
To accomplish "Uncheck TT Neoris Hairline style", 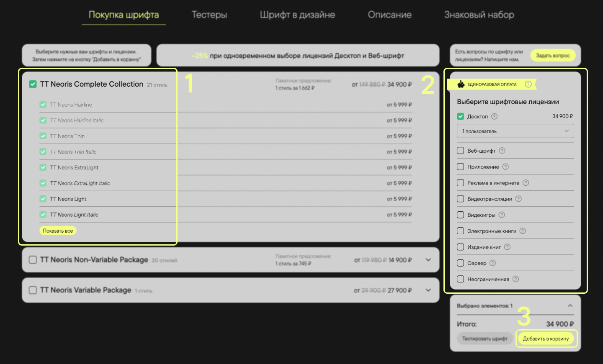I will 43,105.
